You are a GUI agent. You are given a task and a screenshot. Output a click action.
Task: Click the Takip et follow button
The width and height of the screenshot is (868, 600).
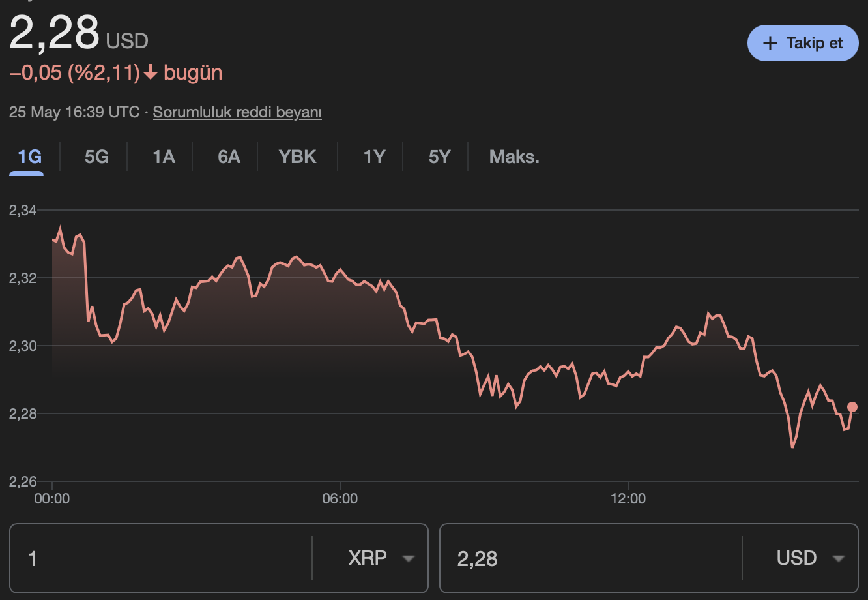coord(803,43)
